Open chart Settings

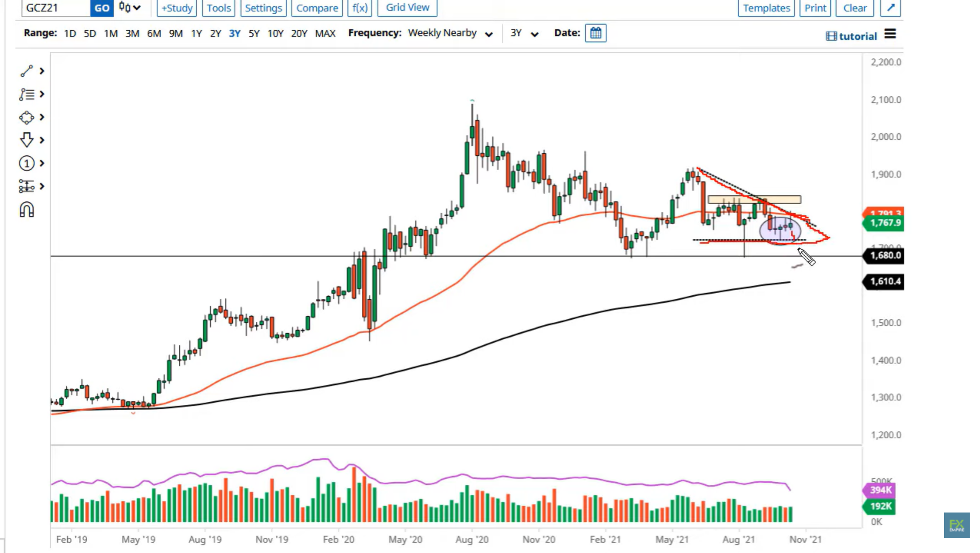263,8
